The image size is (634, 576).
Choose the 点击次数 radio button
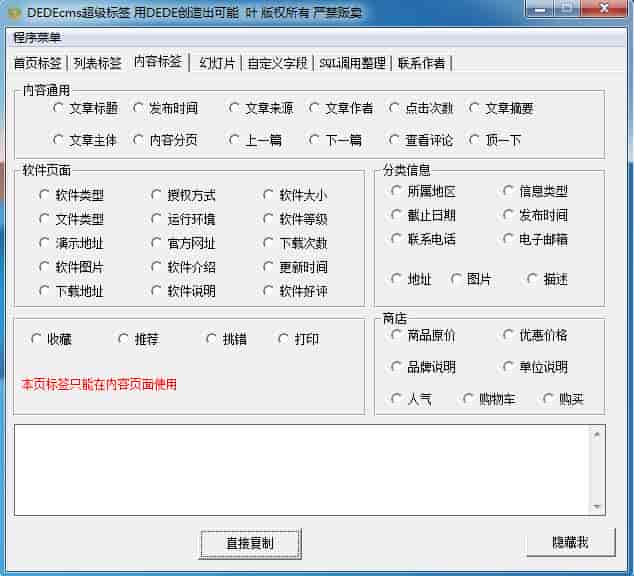point(421,108)
